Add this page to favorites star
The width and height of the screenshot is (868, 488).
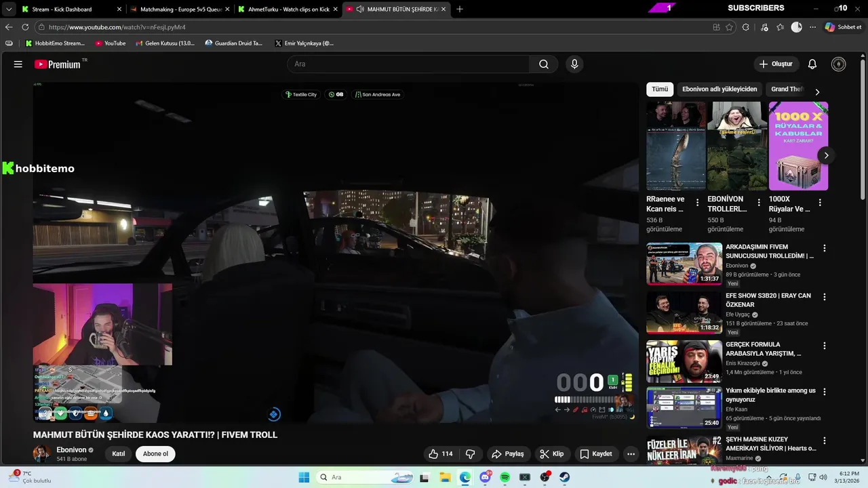pos(729,27)
